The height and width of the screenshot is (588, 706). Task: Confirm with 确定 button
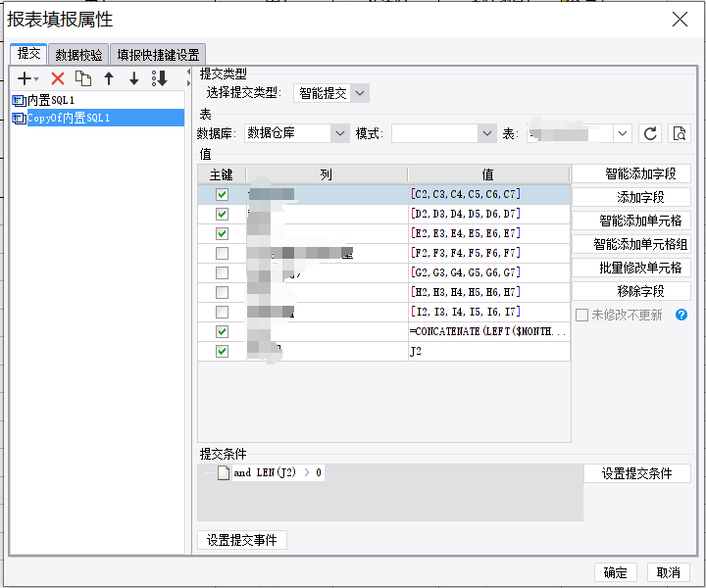tap(615, 572)
